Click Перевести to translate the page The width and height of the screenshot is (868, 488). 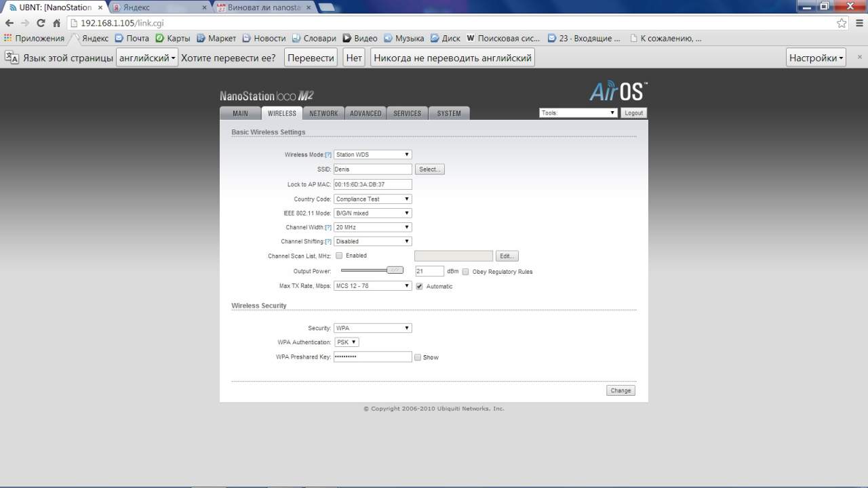(x=311, y=58)
